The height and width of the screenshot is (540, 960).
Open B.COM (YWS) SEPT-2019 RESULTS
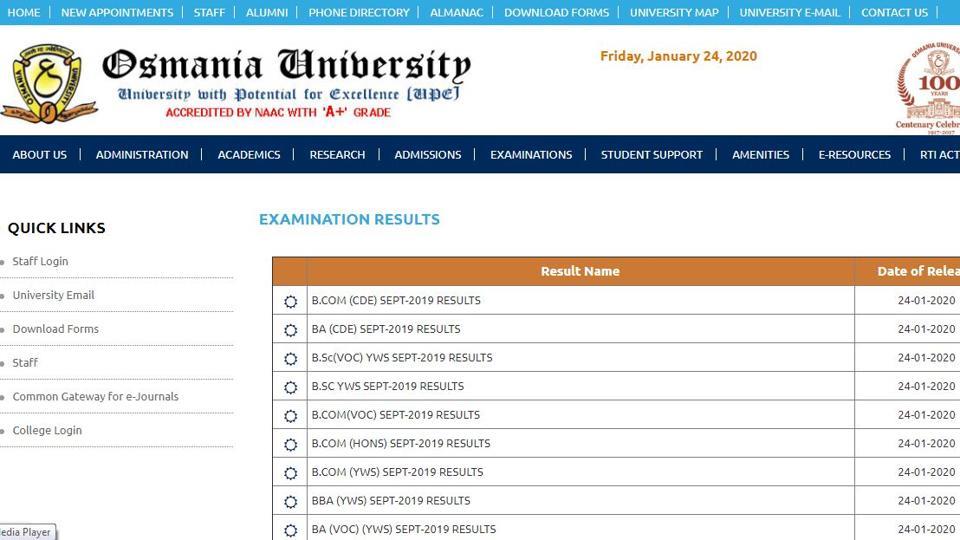click(x=397, y=472)
